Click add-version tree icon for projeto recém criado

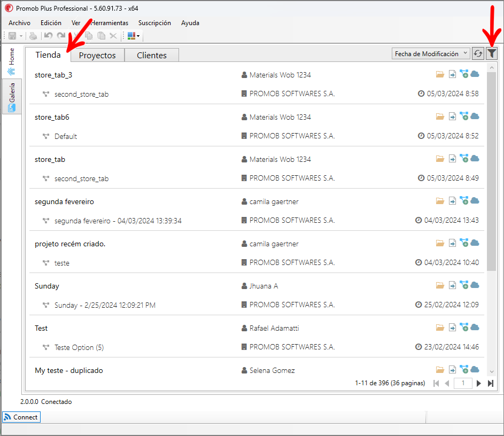click(x=464, y=243)
